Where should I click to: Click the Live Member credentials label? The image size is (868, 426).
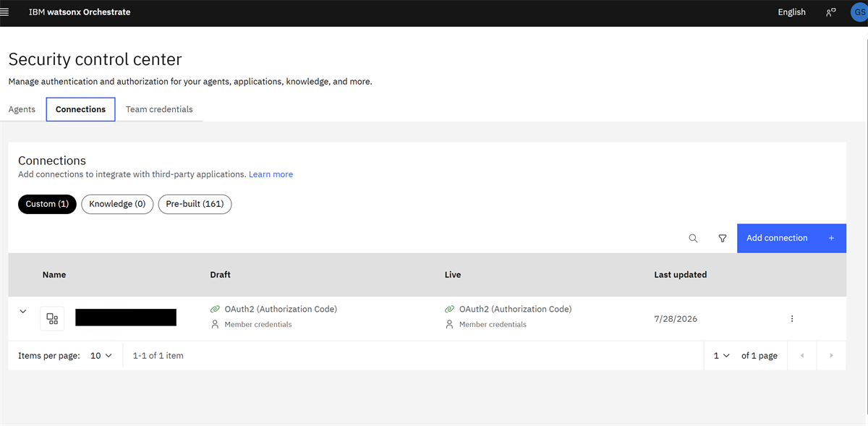point(493,325)
